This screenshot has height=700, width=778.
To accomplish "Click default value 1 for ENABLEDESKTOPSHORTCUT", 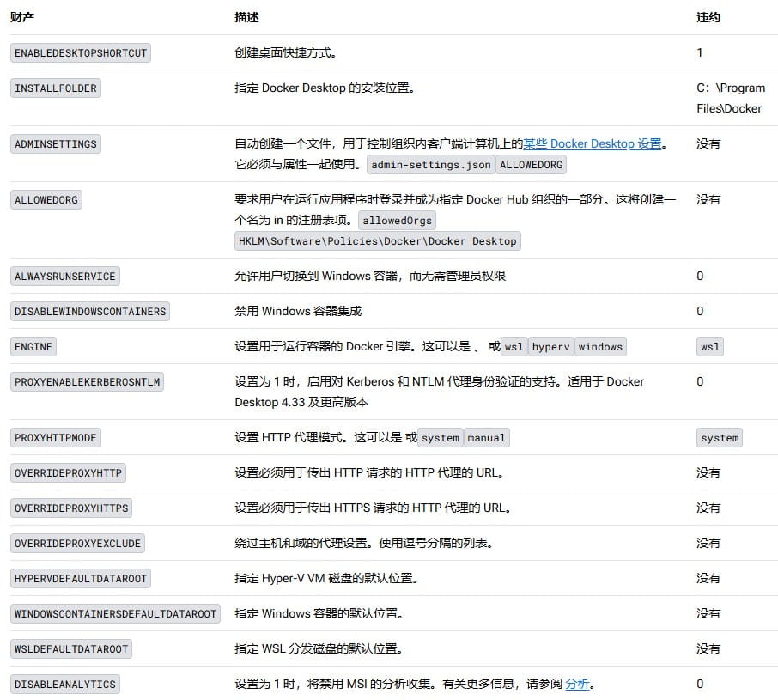I will [x=700, y=52].
